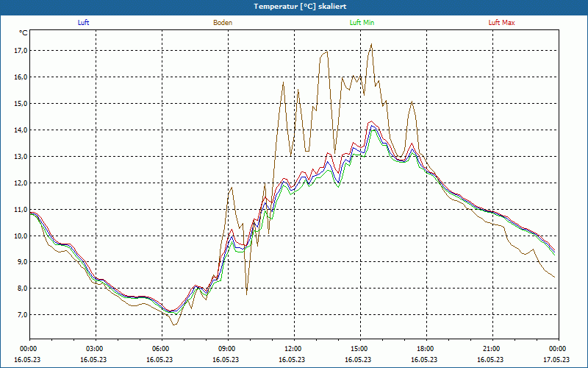Click the Boden curve's lowest point after 06:00
This screenshot has width=588, height=368.
point(174,325)
